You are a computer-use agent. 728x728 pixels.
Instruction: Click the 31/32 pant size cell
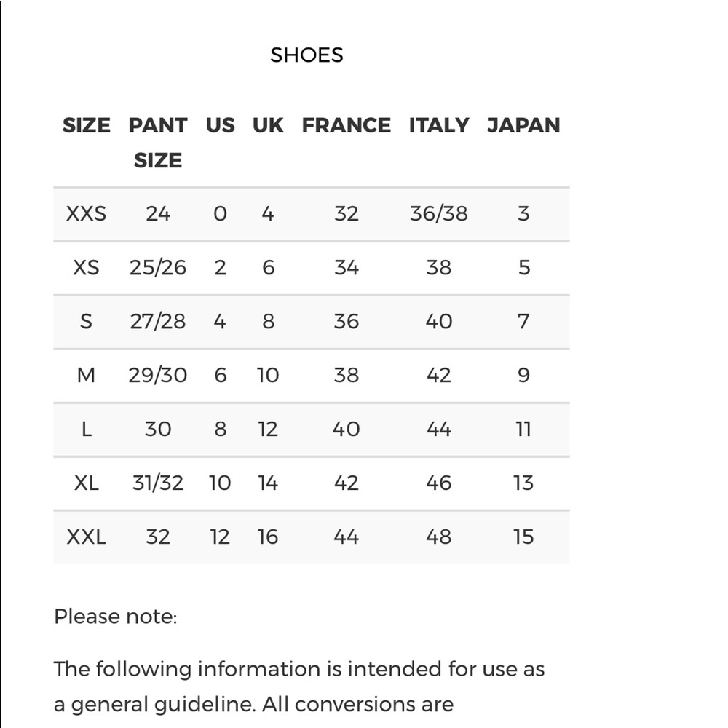158,483
